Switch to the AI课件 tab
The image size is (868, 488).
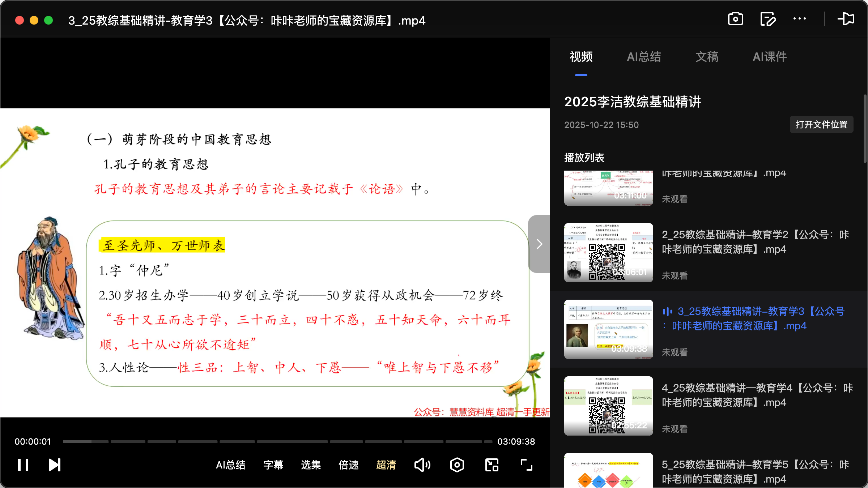tap(770, 57)
